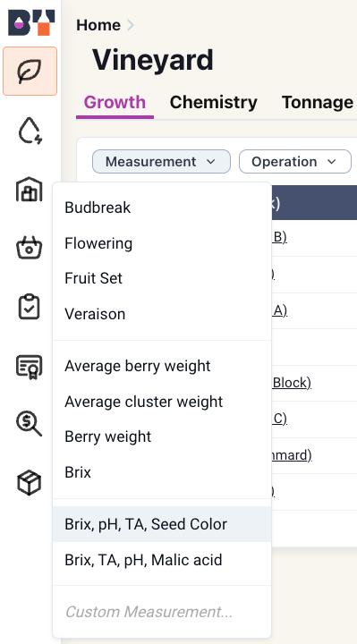Select the harvest basket sidebar icon
Image resolution: width=357 pixels, height=644 pixels.
[30, 248]
